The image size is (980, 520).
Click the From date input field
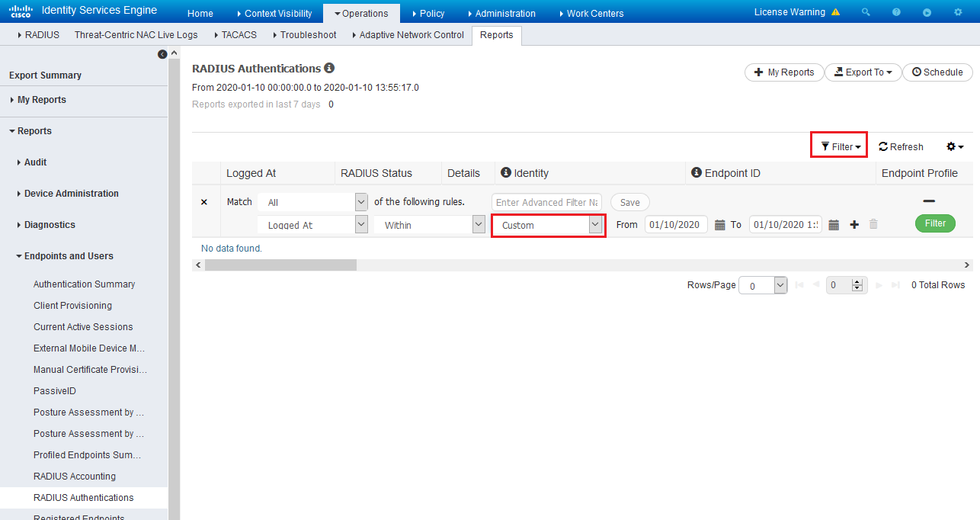[676, 225]
